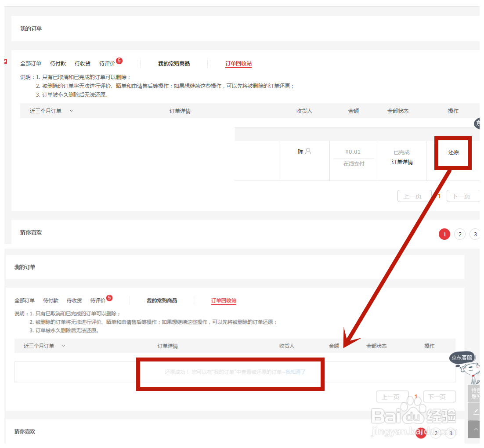Select 收货人 column header in upper page
Viewport: 484px width, 448px height.
pyautogui.click(x=304, y=111)
